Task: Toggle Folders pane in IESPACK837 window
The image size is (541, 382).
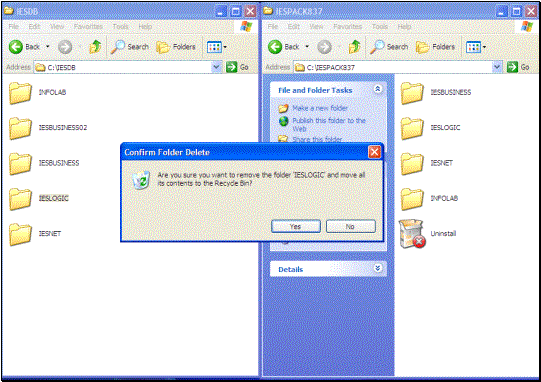Action: pos(435,47)
